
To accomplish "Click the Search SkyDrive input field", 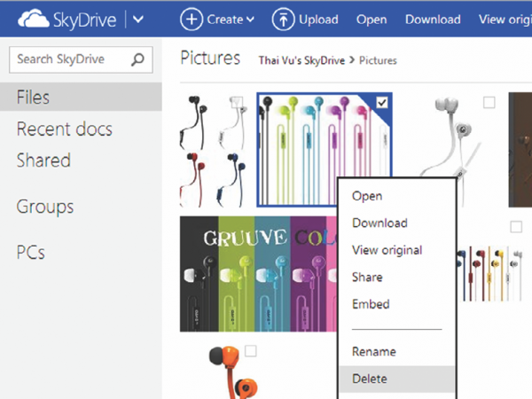I will [81, 59].
